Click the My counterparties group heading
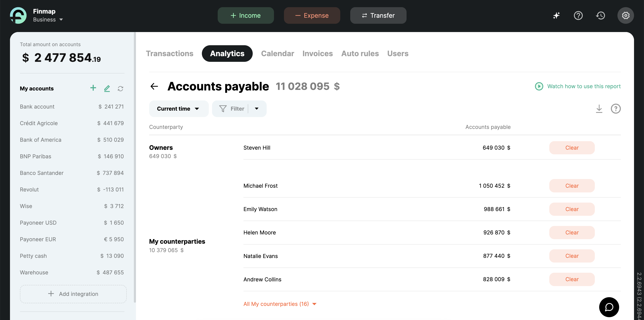The height and width of the screenshot is (320, 644). click(177, 241)
